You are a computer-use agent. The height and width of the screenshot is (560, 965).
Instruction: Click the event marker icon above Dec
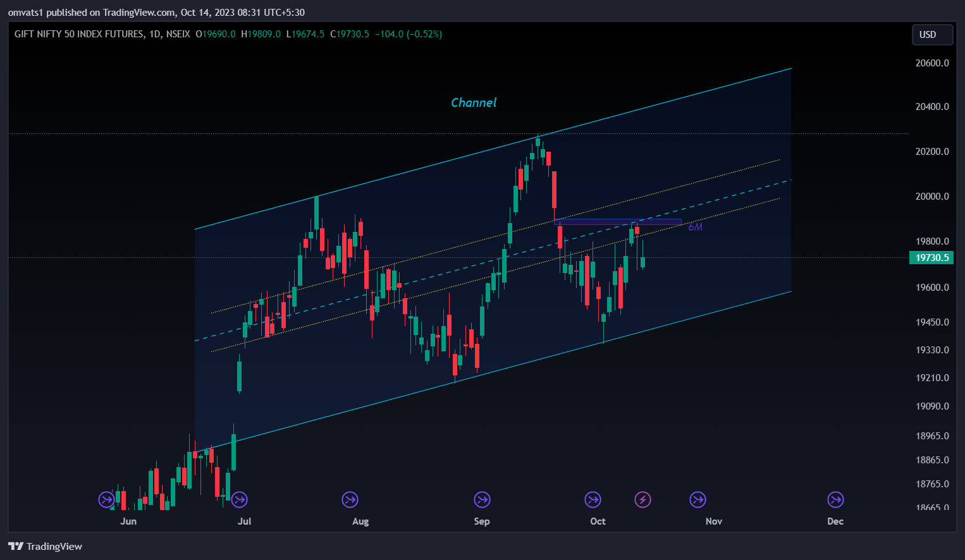coord(835,500)
